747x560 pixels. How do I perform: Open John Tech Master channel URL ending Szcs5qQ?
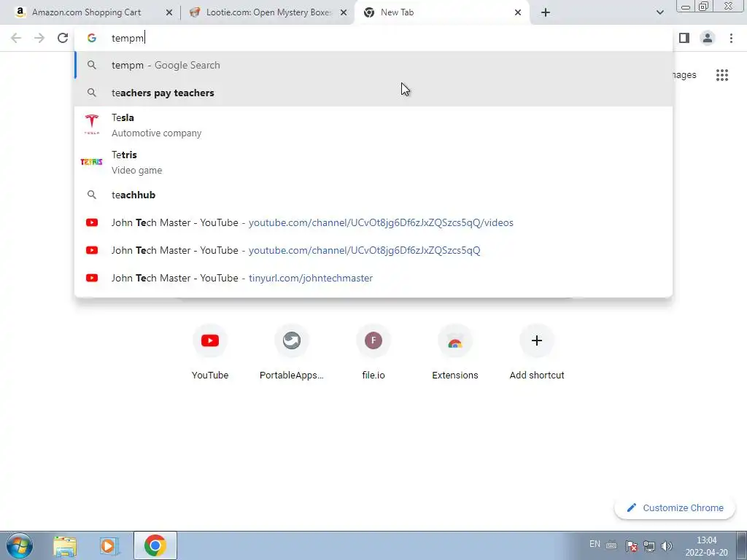coord(373,250)
